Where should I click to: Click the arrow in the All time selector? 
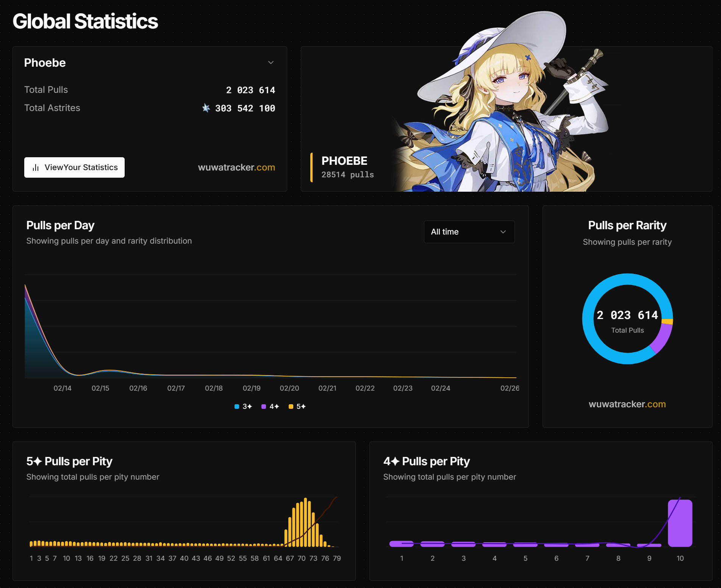(x=503, y=232)
